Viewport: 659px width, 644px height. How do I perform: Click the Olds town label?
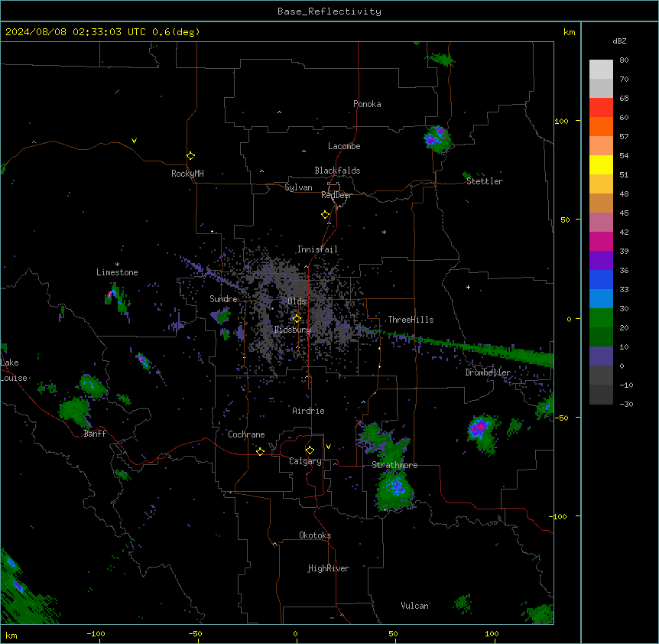click(x=297, y=301)
